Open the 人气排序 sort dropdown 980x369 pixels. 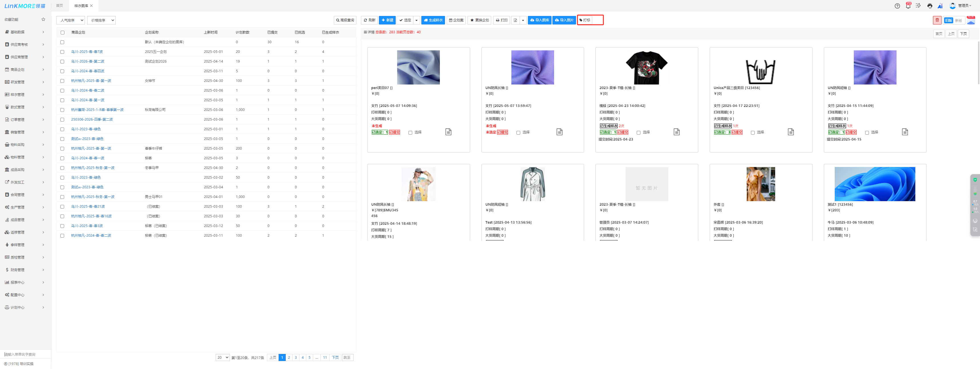[71, 20]
